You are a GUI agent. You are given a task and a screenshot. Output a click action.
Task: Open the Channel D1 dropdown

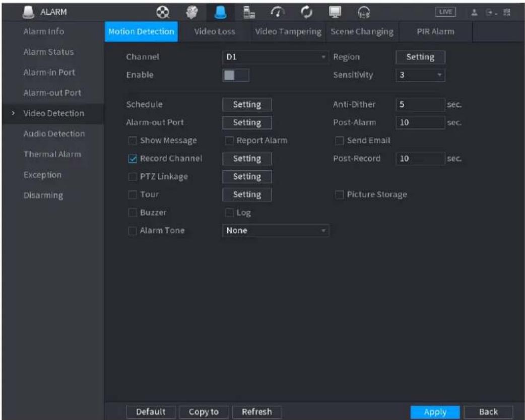tap(275, 57)
